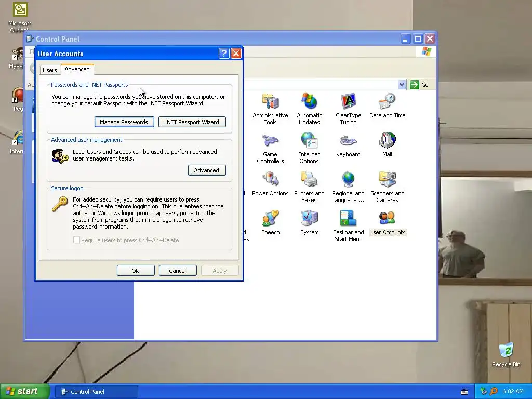Open the address bar dropdown arrow
This screenshot has width=532, height=399.
402,85
